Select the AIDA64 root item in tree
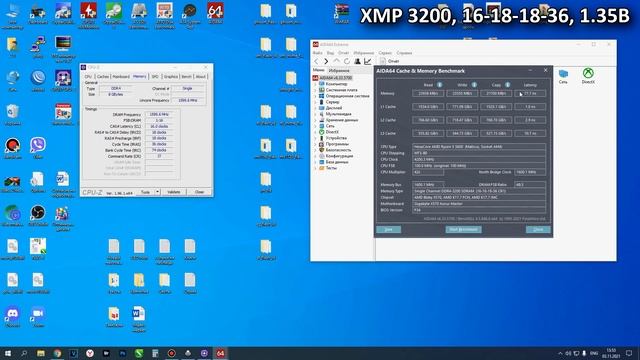 [333, 78]
